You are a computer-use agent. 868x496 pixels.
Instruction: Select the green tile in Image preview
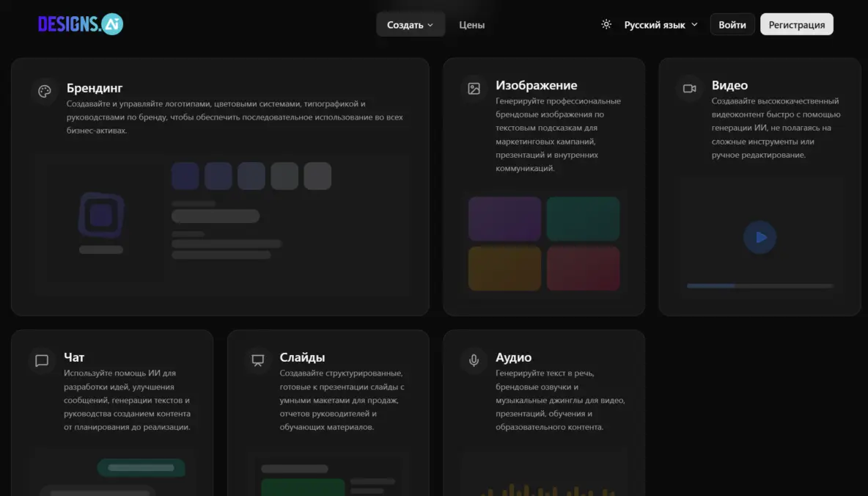pos(583,219)
